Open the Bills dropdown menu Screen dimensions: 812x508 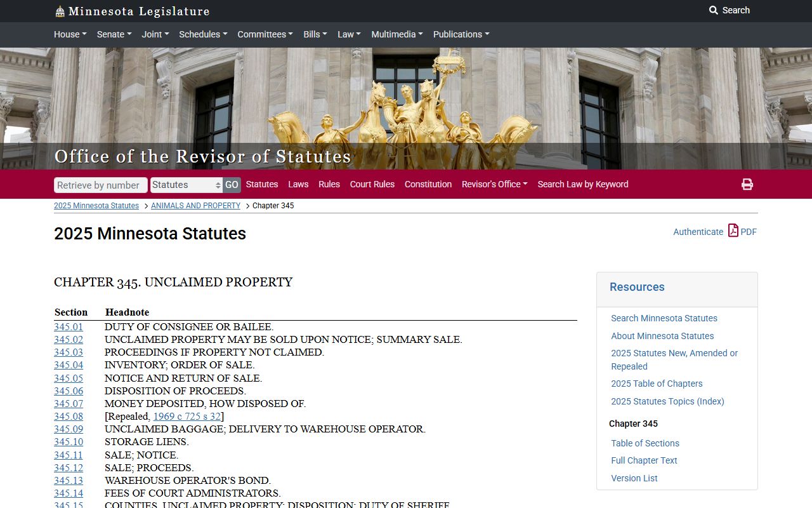315,34
